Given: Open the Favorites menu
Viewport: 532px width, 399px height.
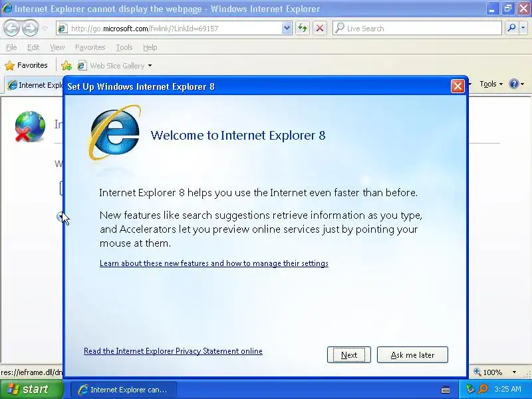Looking at the screenshot, I should [90, 47].
